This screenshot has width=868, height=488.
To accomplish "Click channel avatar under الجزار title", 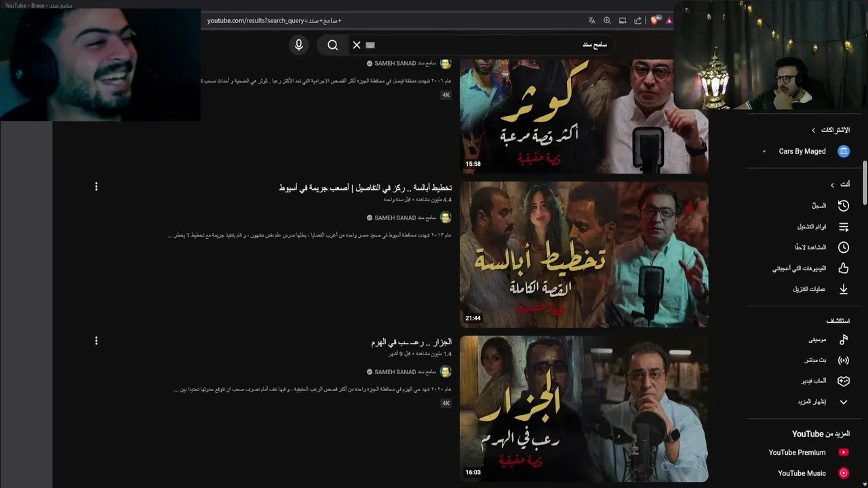I will 446,371.
